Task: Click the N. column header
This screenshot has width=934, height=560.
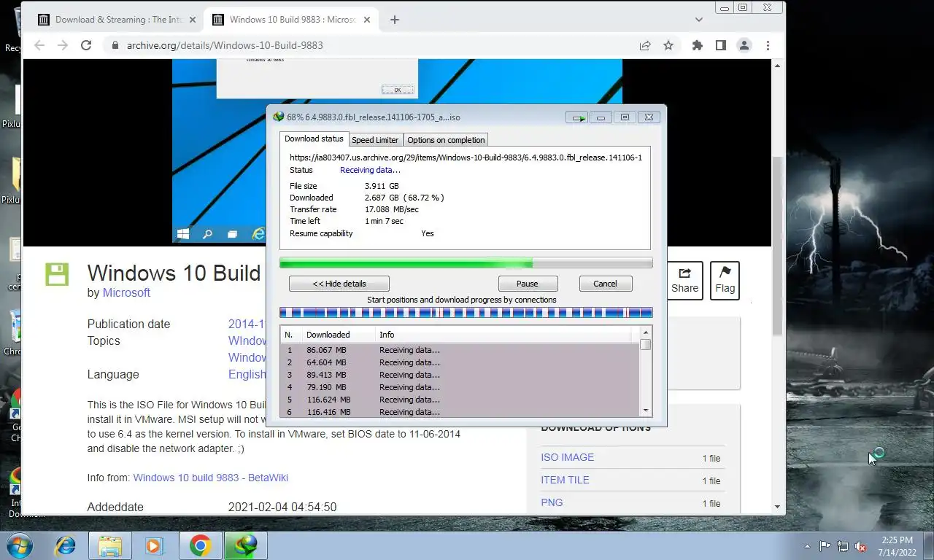Action: coord(291,335)
